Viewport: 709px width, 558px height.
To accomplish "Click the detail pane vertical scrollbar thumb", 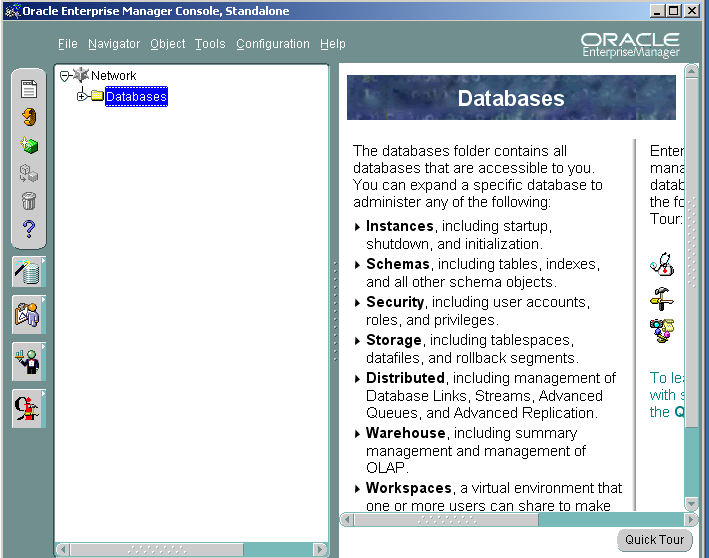I will tap(691, 253).
